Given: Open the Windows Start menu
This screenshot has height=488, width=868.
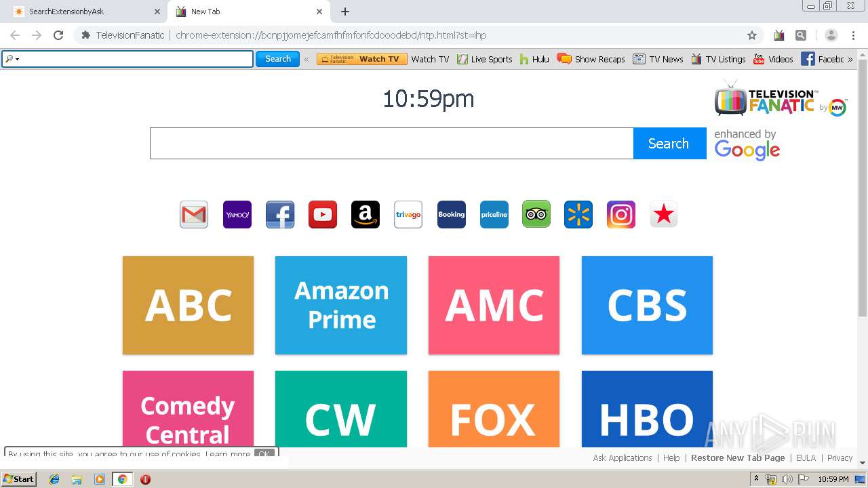Looking at the screenshot, I should pos(19,479).
